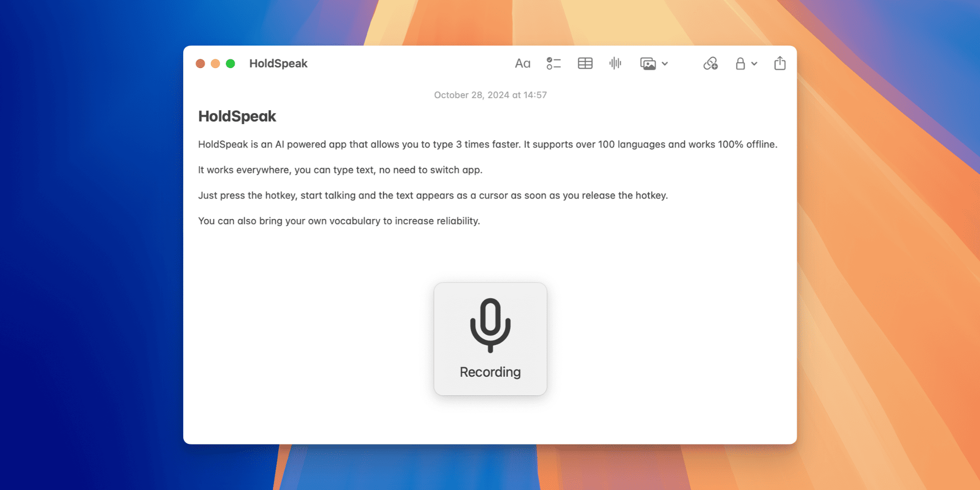Place cursor in "It works everywhere" paragraph
This screenshot has height=490, width=980.
coord(340,170)
